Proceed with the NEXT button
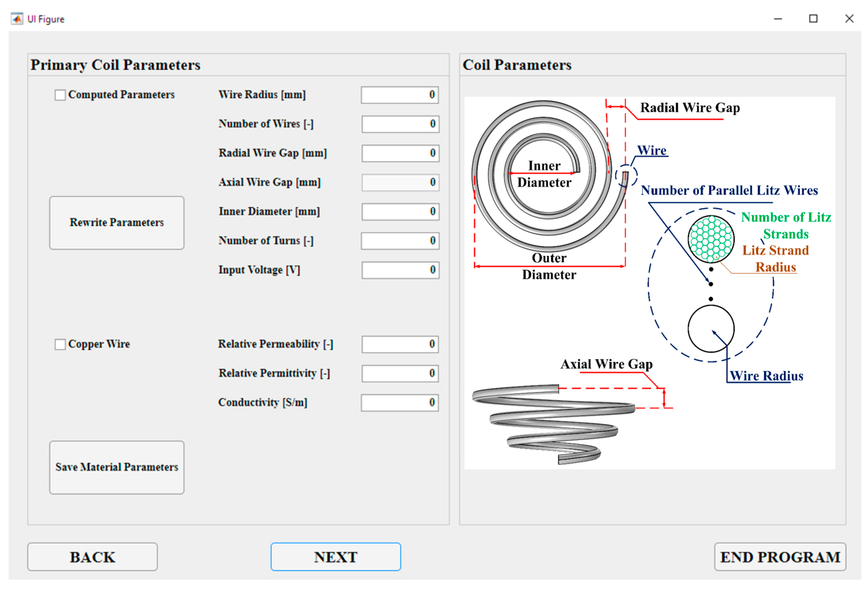 point(336,557)
